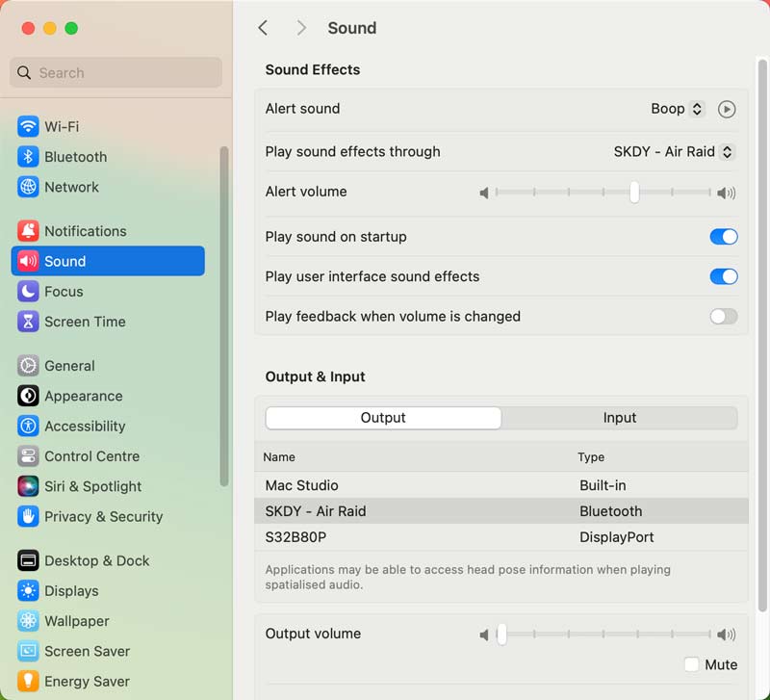Screen dimensions: 770x700
Task: Close the settings window with red button
Action: (29, 29)
